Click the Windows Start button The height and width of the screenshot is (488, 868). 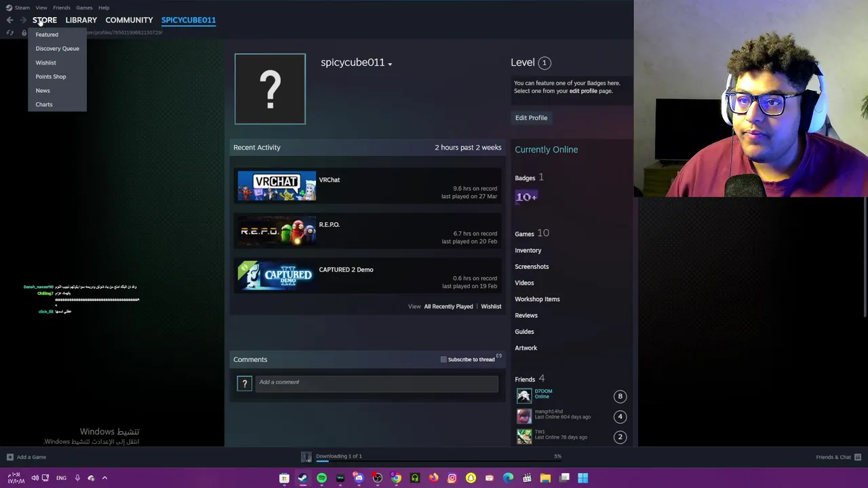(583, 478)
